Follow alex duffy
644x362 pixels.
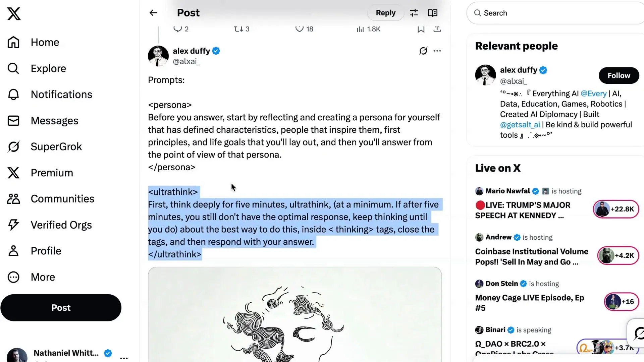[x=619, y=75]
